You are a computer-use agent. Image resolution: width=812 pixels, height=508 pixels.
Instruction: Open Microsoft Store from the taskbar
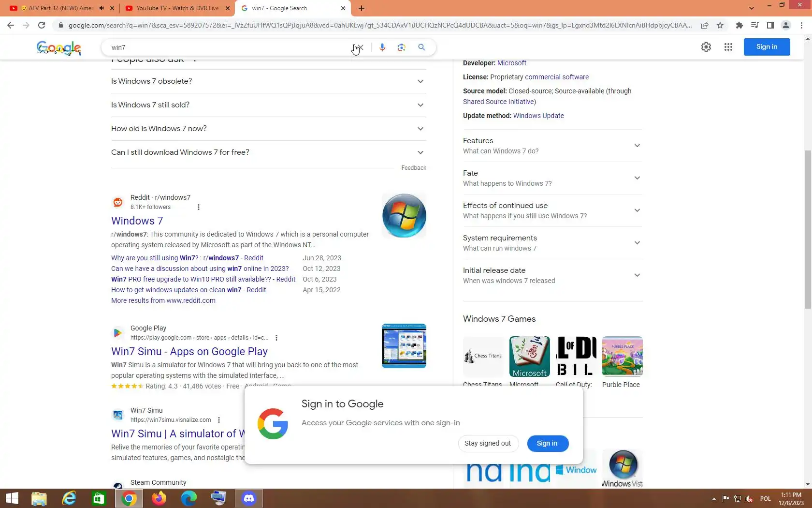pyautogui.click(x=99, y=498)
